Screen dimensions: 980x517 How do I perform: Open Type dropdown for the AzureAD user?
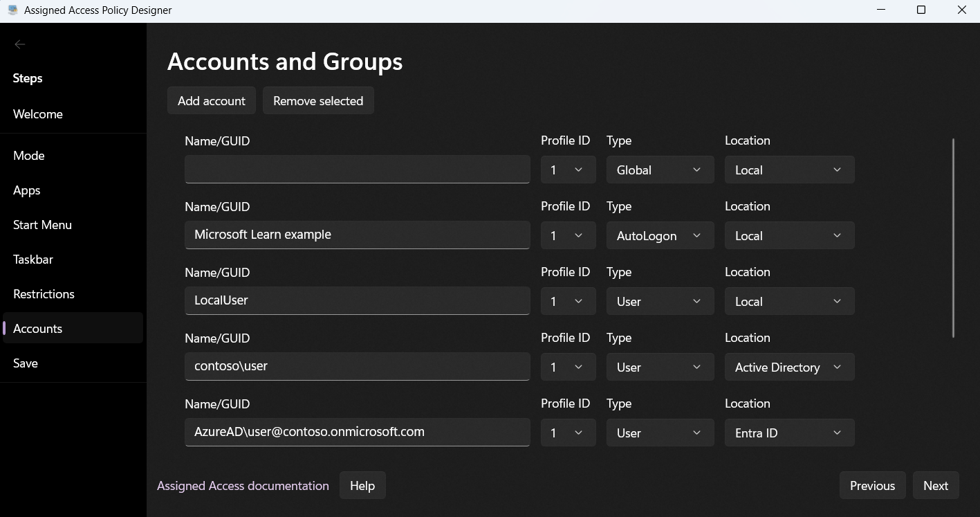660,433
